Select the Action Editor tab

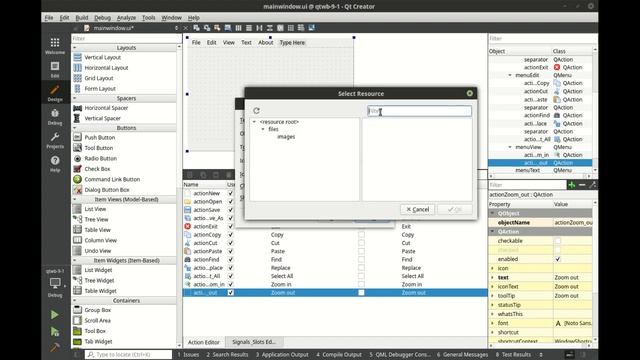point(204,342)
